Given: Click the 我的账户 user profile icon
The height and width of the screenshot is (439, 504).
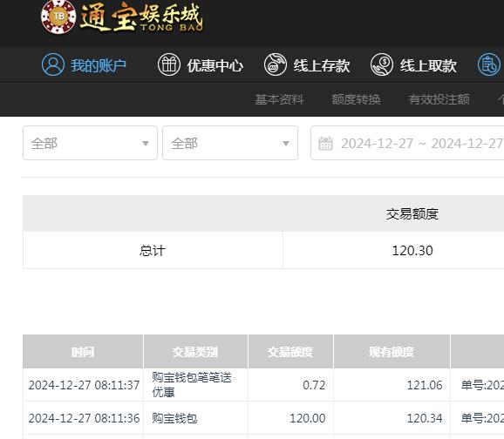Looking at the screenshot, I should click(53, 64).
